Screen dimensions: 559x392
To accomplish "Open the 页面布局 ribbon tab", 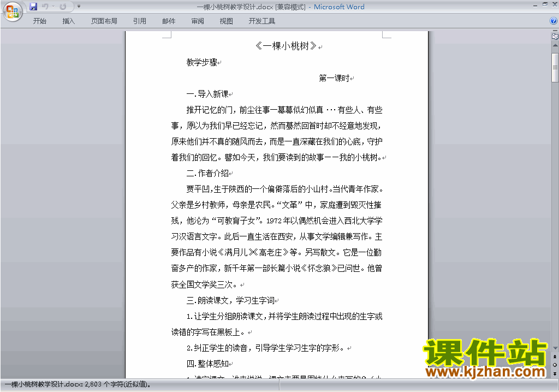I will (104, 21).
